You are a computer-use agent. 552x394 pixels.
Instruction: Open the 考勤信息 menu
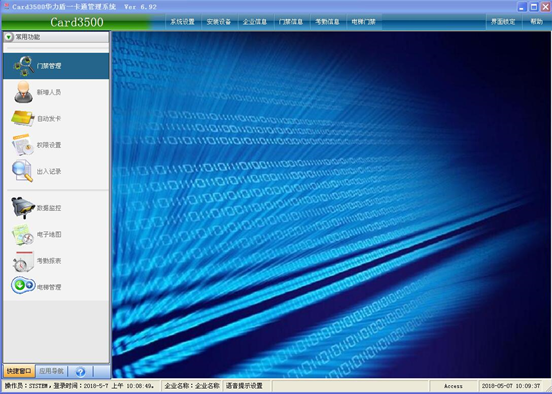(x=327, y=22)
